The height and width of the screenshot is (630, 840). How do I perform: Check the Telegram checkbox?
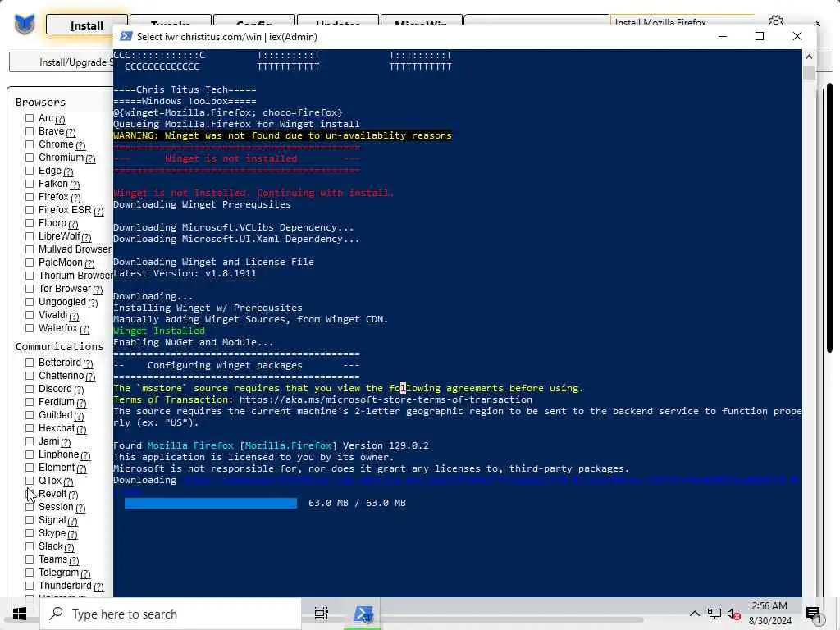[30, 573]
